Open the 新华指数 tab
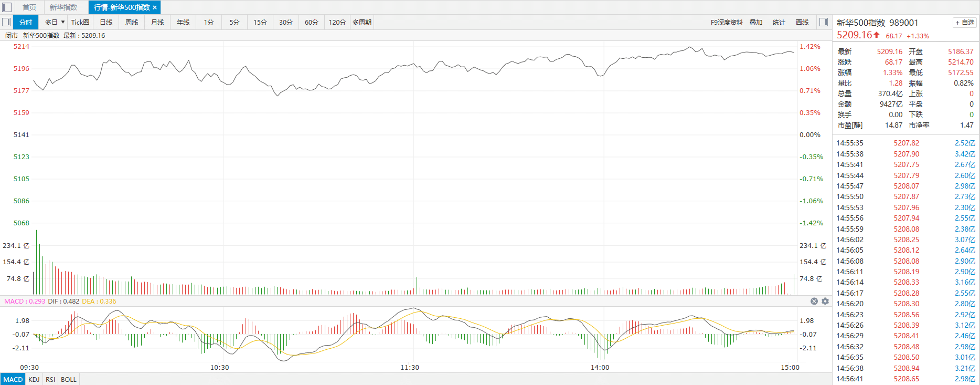Viewport: 980px width, 385px height. click(x=63, y=7)
